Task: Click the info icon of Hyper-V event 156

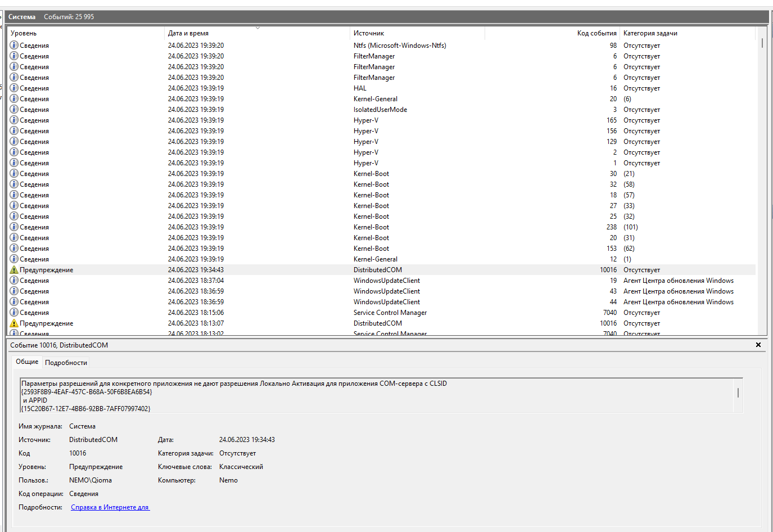Action: [14, 130]
